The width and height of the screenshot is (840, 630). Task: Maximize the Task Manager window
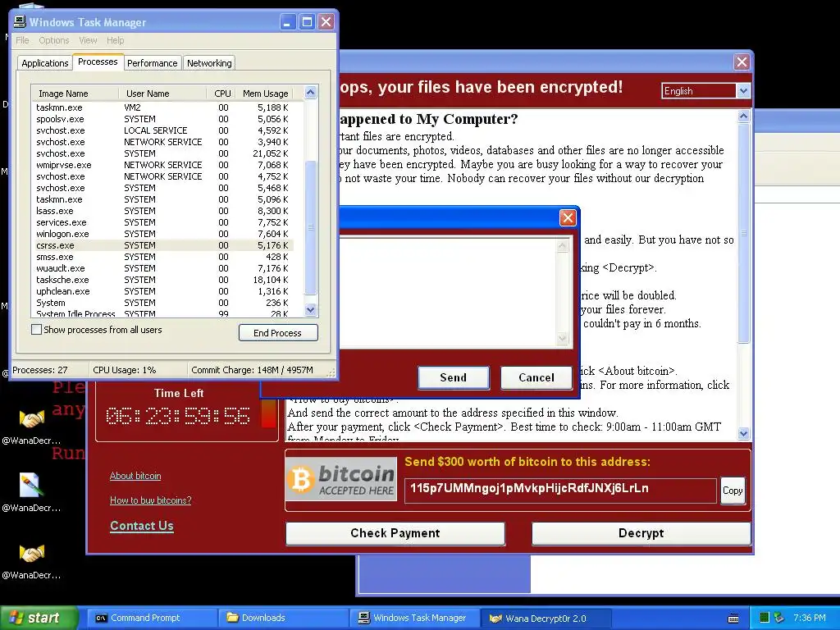pos(307,22)
